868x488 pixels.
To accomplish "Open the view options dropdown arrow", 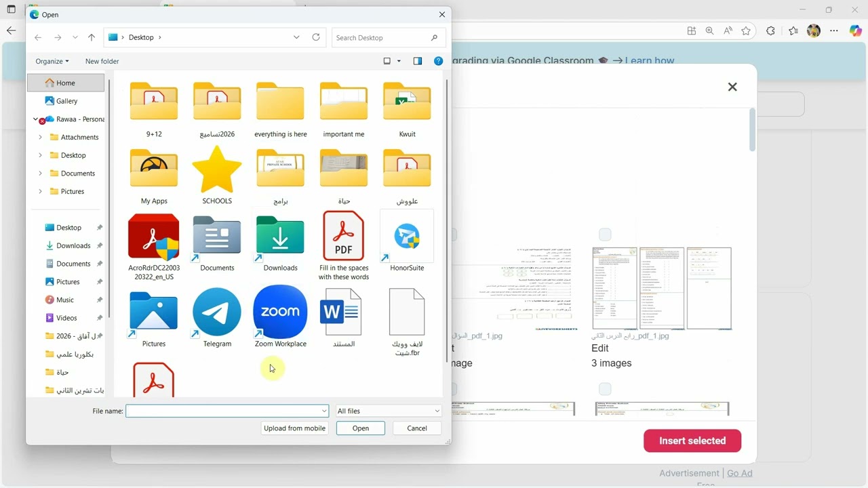I will 399,61.
